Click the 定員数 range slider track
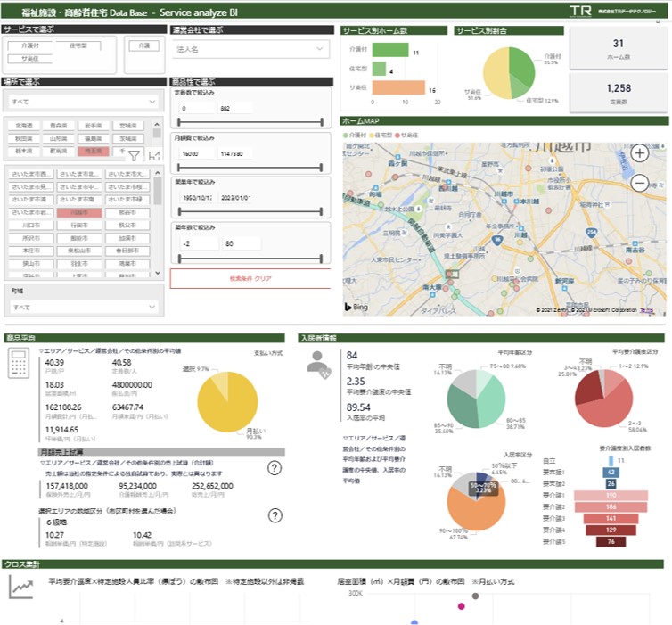Image resolution: width=672 pixels, height=625 pixels. [x=250, y=122]
